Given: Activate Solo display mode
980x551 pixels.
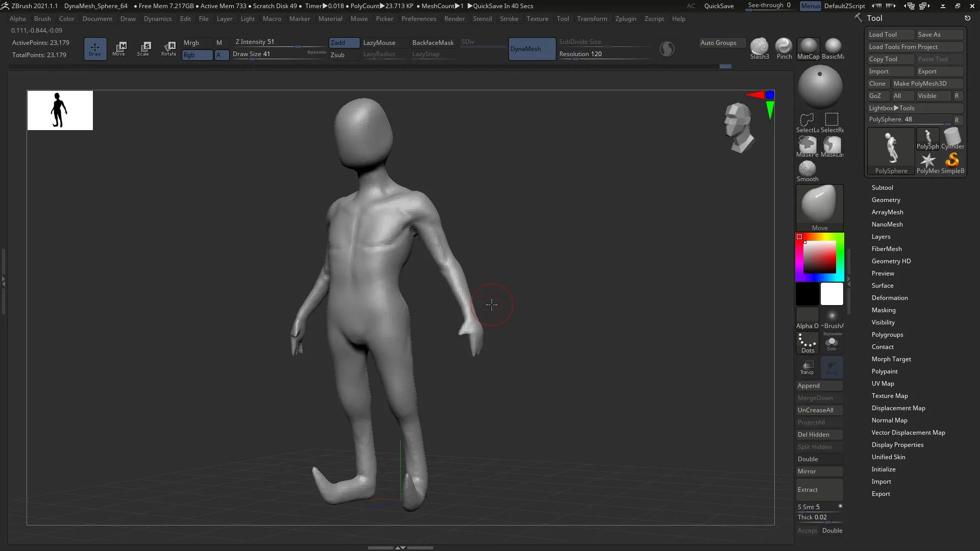Looking at the screenshot, I should coord(832,343).
